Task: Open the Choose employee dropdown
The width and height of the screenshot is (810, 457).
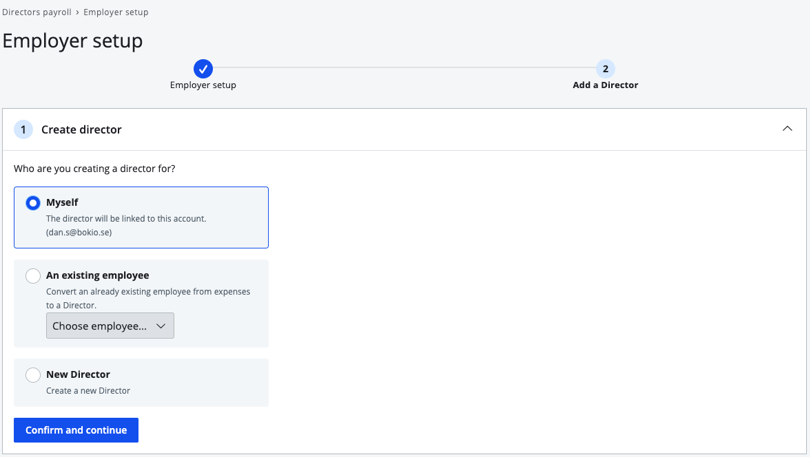Action: tap(110, 326)
